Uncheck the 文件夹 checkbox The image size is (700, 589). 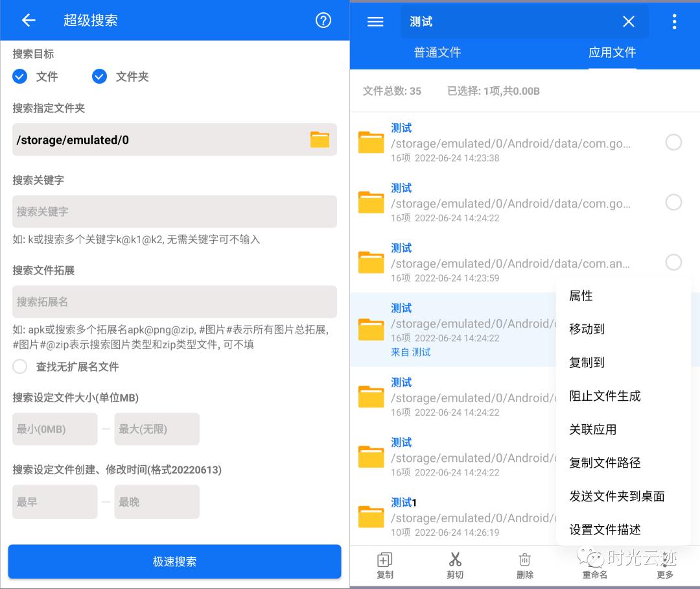(x=99, y=76)
